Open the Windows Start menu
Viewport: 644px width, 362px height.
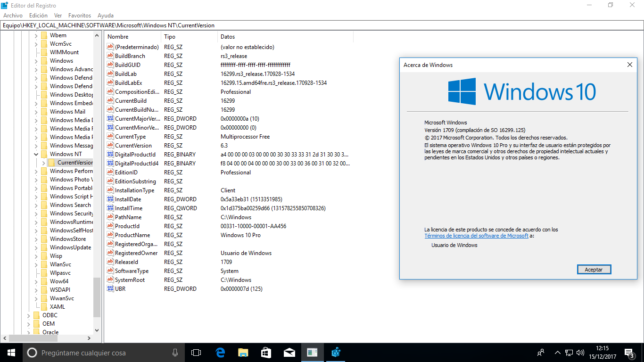pos(11,352)
